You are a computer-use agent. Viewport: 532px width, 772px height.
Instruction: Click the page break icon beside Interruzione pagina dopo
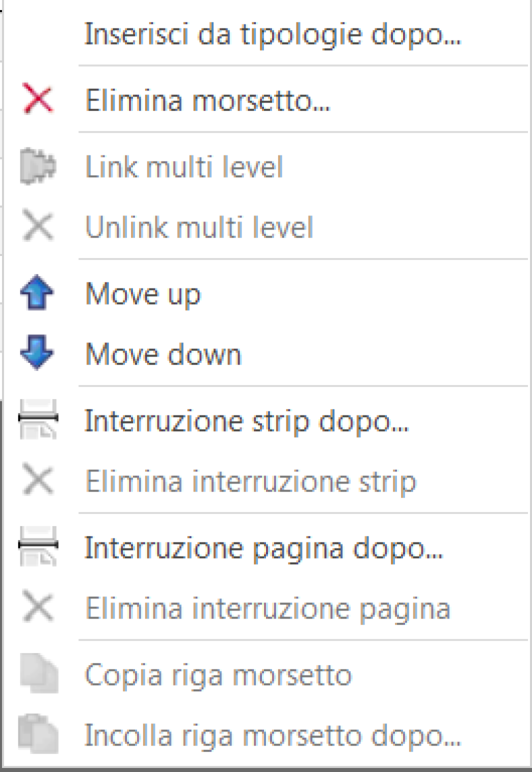[x=38, y=545]
